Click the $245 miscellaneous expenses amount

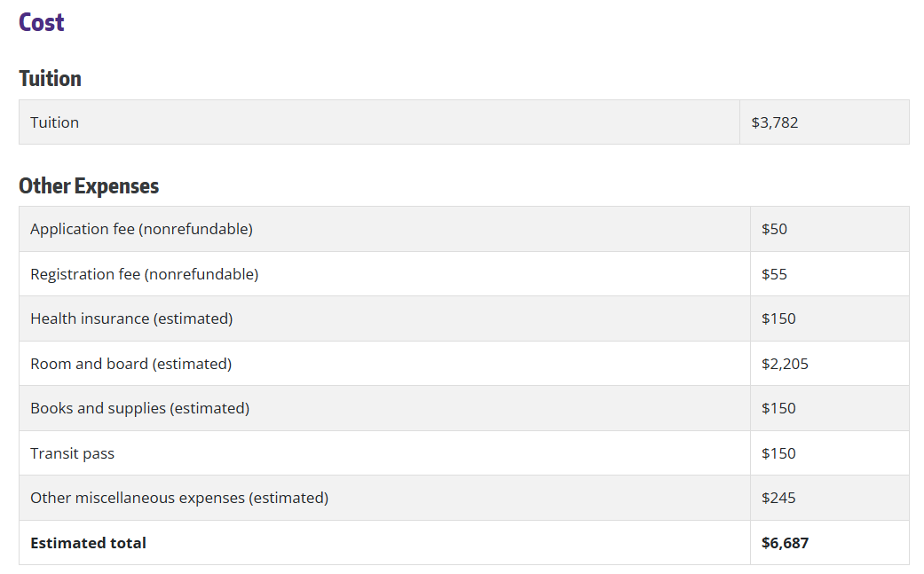click(778, 498)
